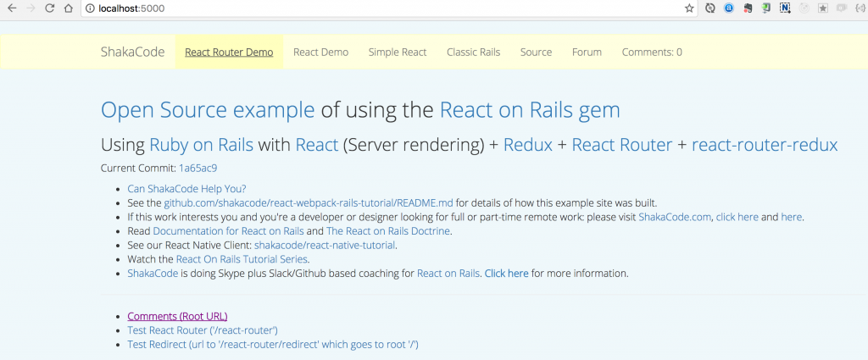Bookmark this page with the star icon
This screenshot has height=360, width=868.
pyautogui.click(x=688, y=8)
